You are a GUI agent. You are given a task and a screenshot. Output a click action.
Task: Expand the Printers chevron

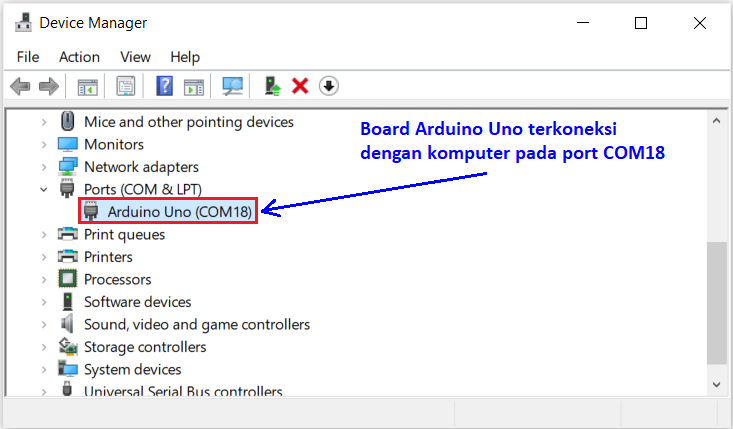pos(44,257)
